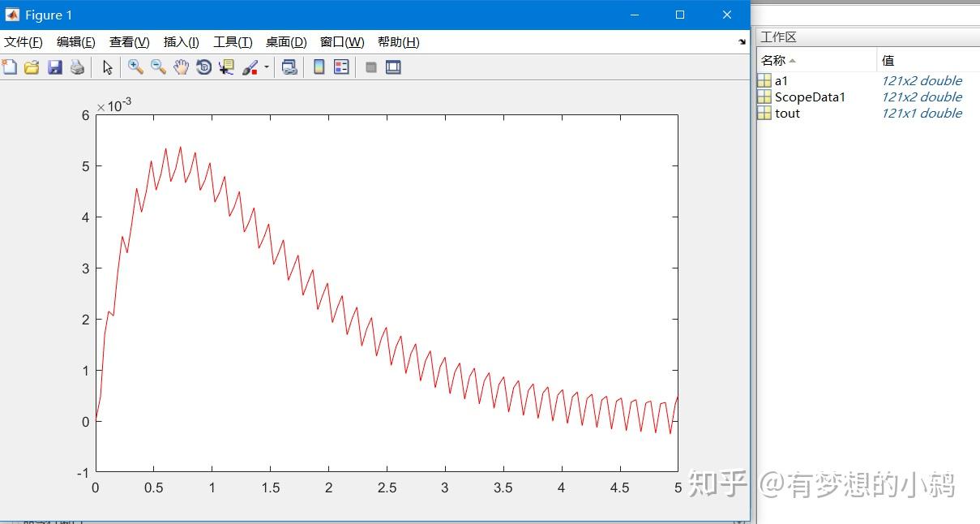The image size is (980, 524).
Task: Click the Link Plot icon
Action: click(289, 67)
